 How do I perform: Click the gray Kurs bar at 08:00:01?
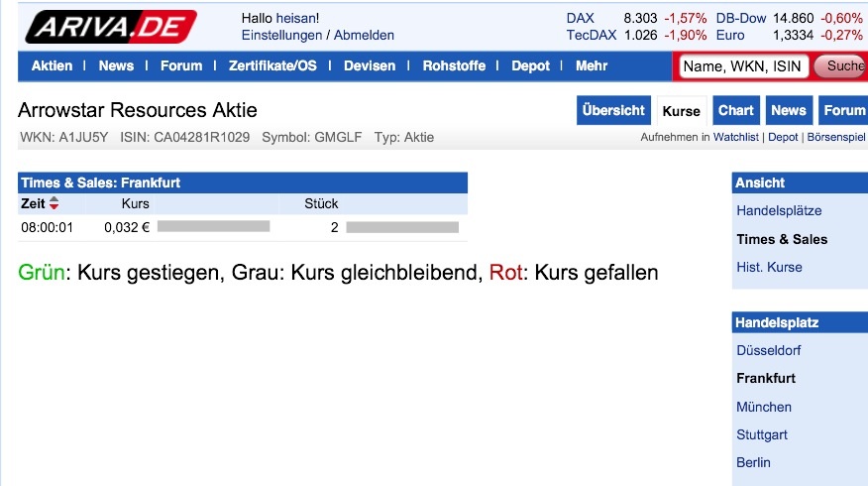tap(213, 226)
